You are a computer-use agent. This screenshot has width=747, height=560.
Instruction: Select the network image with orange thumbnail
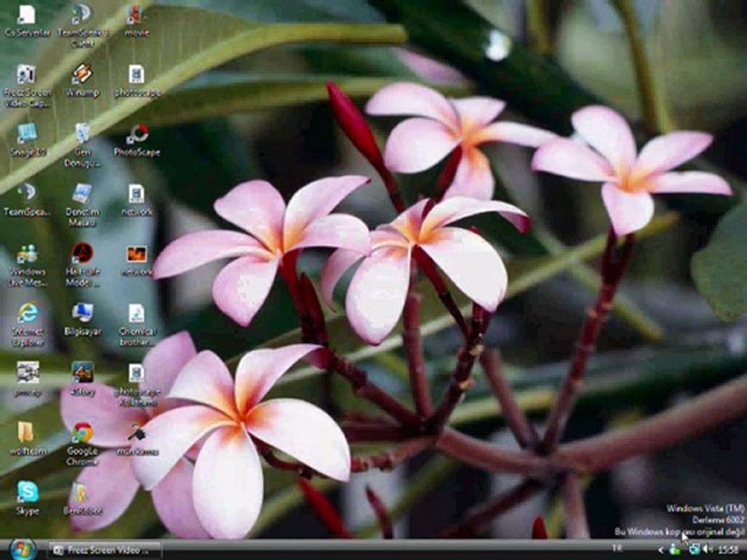coord(137,260)
